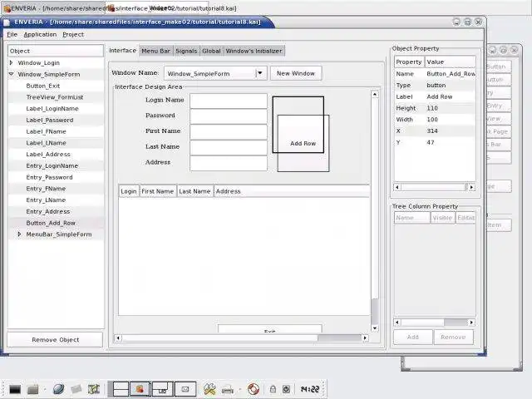Image resolution: width=532 pixels, height=399 pixels.
Task: Launch the web browser globe icon
Action: pos(58,389)
